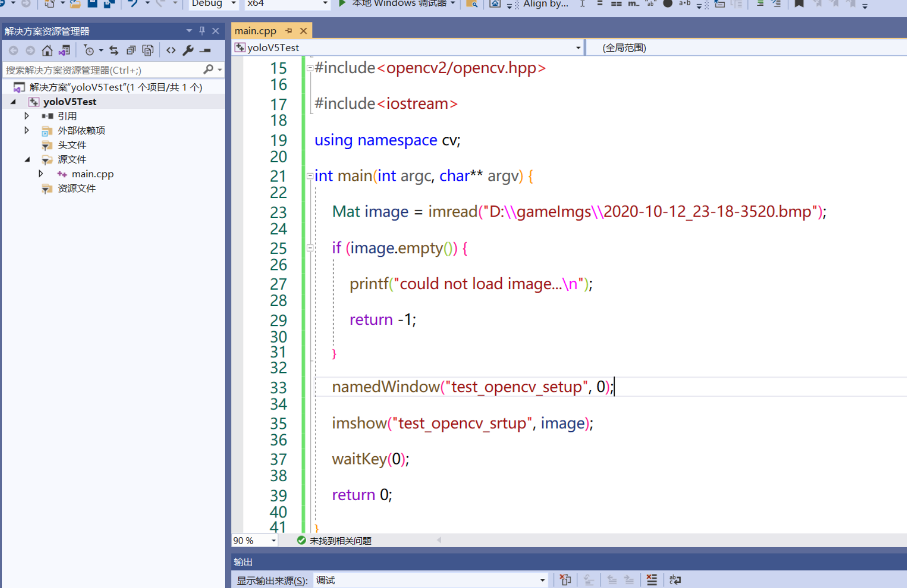
Task: Select main.cpp in Solution Explorer tree
Action: point(93,174)
